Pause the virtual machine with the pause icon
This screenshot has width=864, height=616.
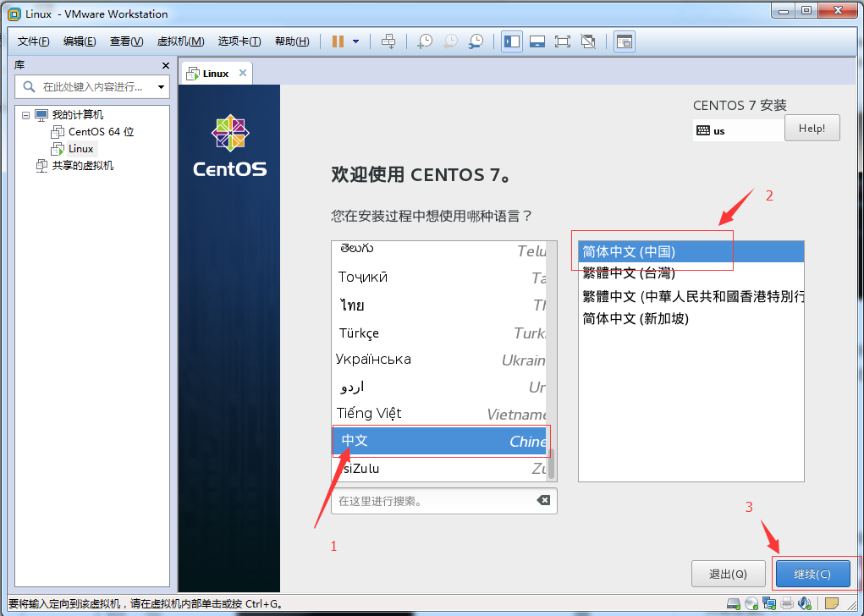pos(338,41)
